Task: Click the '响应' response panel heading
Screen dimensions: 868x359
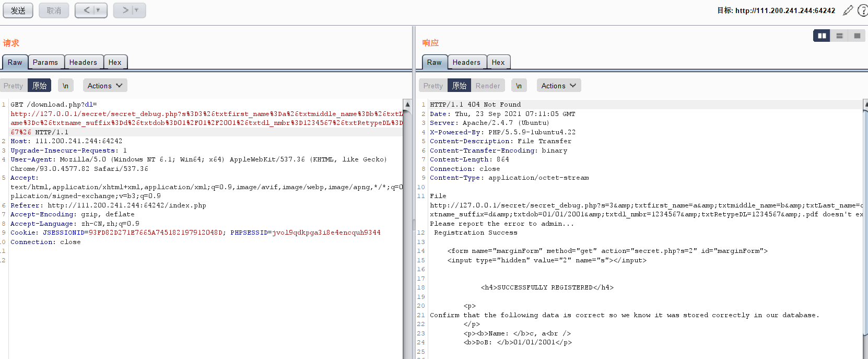Action: click(430, 43)
